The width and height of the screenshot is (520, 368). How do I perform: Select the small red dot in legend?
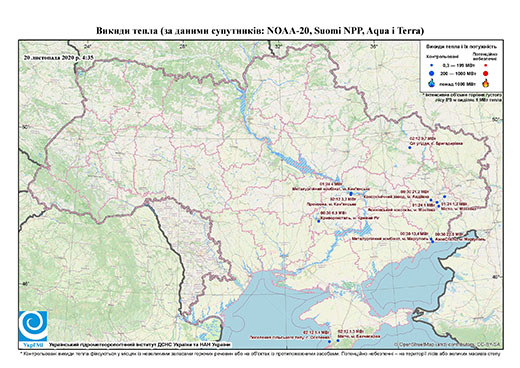(x=486, y=65)
